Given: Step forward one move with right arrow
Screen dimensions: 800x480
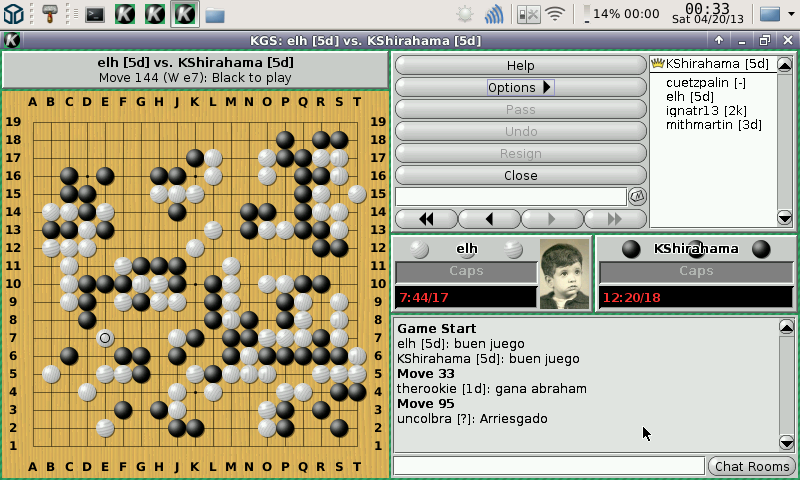Looking at the screenshot, I should coord(552,219).
